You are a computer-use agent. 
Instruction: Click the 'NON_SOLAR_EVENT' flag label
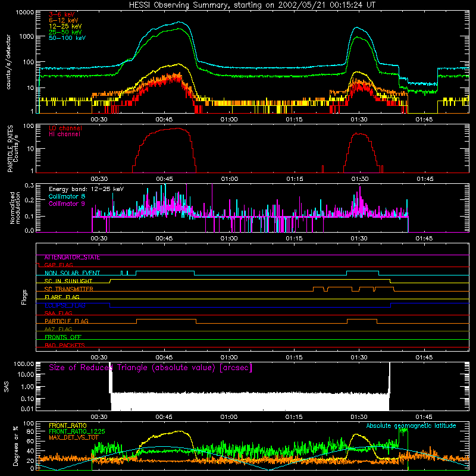point(72,273)
